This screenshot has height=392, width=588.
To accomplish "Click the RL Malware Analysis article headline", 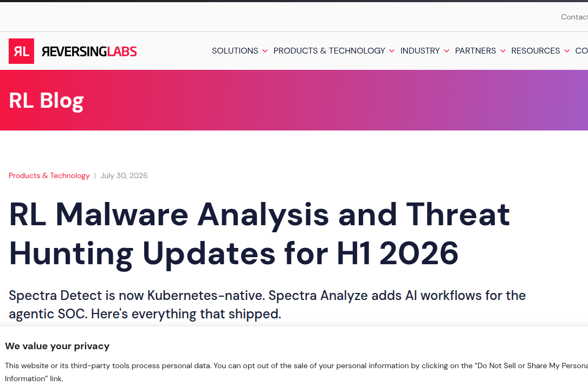I will [259, 234].
